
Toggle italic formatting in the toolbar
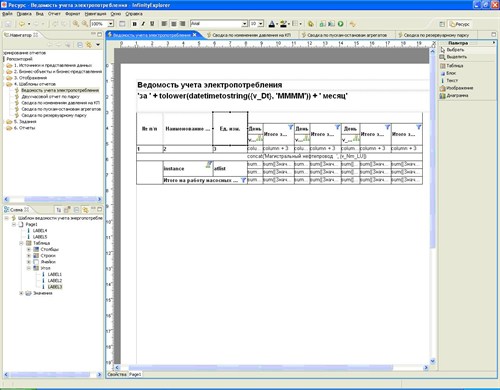[143, 24]
